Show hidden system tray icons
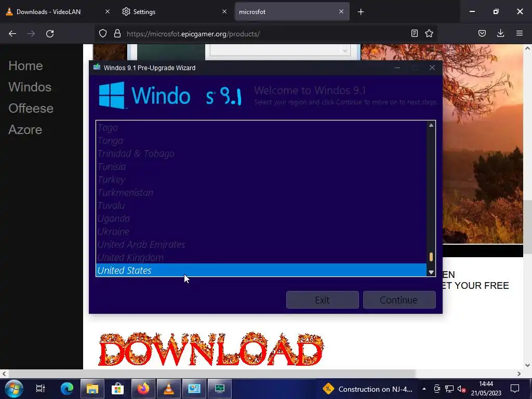The height and width of the screenshot is (399, 532). click(x=424, y=389)
